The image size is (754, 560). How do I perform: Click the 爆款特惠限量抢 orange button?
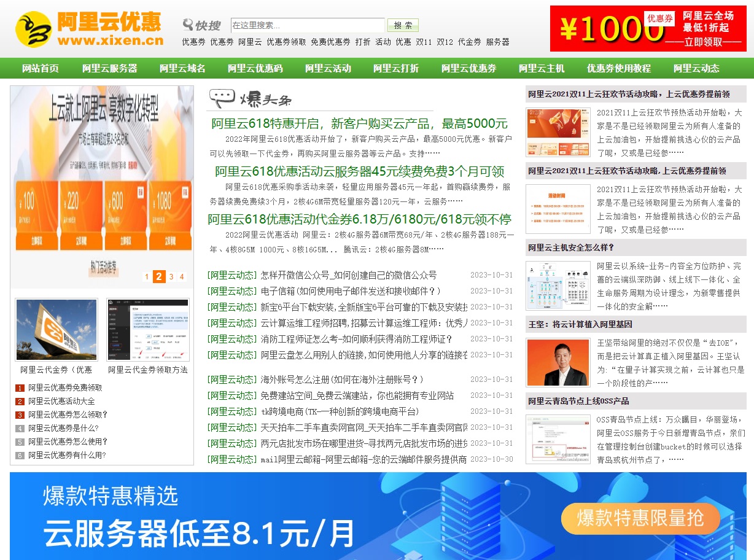point(640,518)
